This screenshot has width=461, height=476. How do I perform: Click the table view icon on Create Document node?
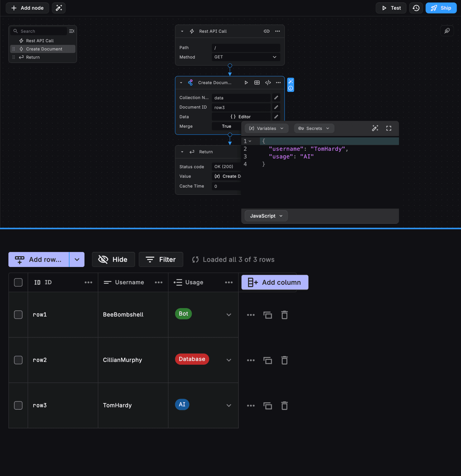pyautogui.click(x=257, y=83)
